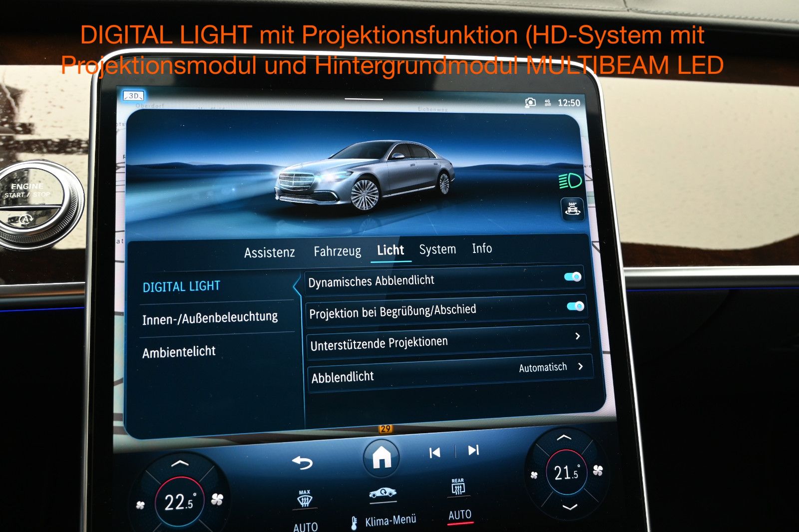
Task: Increase left fan speed large fan icon
Action: pos(217,499)
